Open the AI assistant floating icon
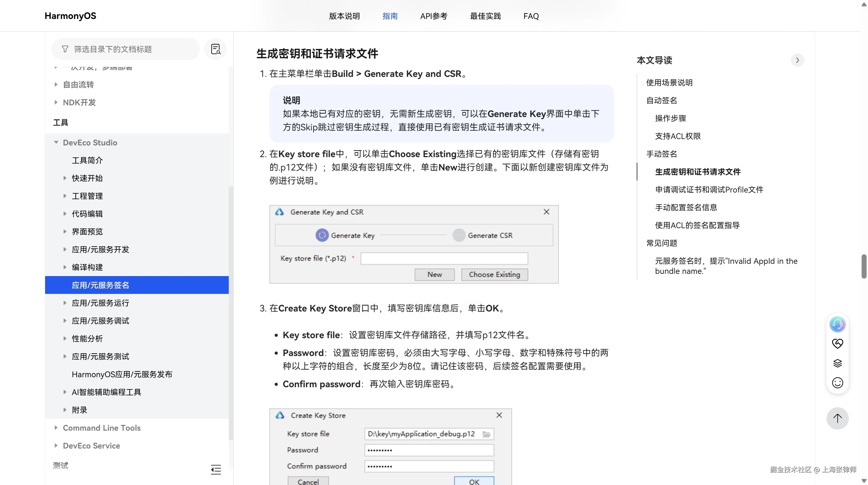This screenshot has height=485, width=868. click(x=837, y=325)
